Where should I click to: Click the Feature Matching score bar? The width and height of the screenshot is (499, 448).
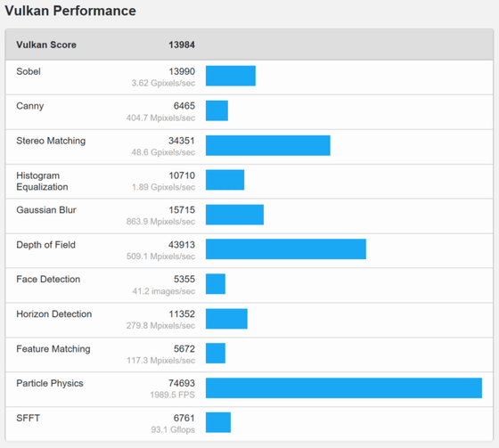pos(216,354)
